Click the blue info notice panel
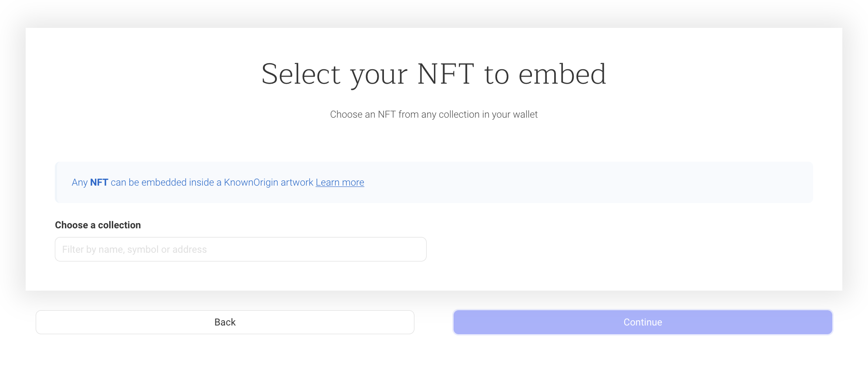Screen dimensions: 868x366 [434, 182]
